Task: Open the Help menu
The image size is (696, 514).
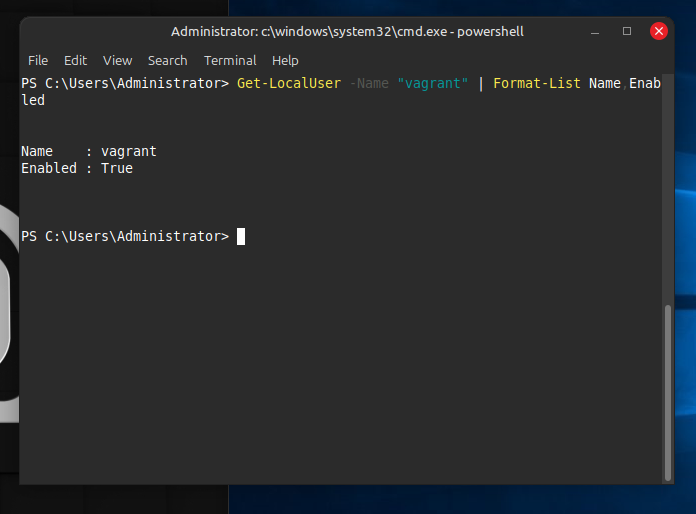Action: coord(285,60)
